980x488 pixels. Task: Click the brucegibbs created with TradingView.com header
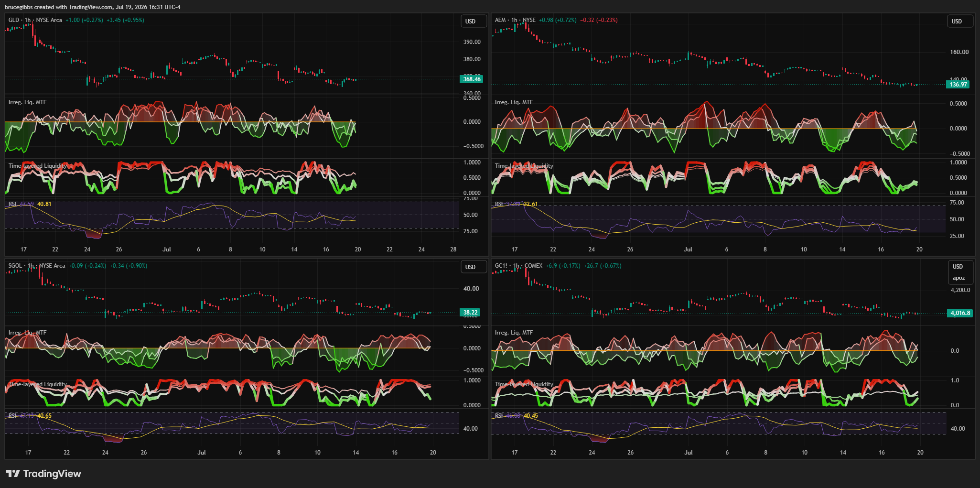[x=93, y=7]
